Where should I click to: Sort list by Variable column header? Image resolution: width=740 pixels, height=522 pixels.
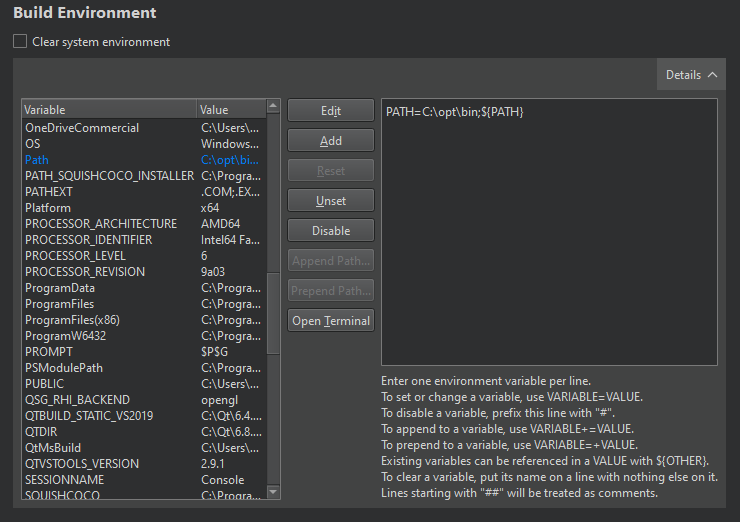tap(108, 109)
